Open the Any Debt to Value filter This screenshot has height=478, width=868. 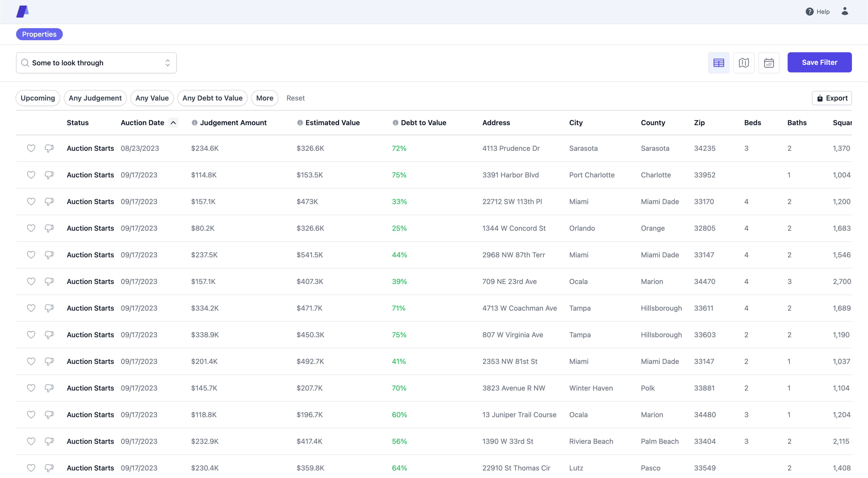pyautogui.click(x=212, y=98)
